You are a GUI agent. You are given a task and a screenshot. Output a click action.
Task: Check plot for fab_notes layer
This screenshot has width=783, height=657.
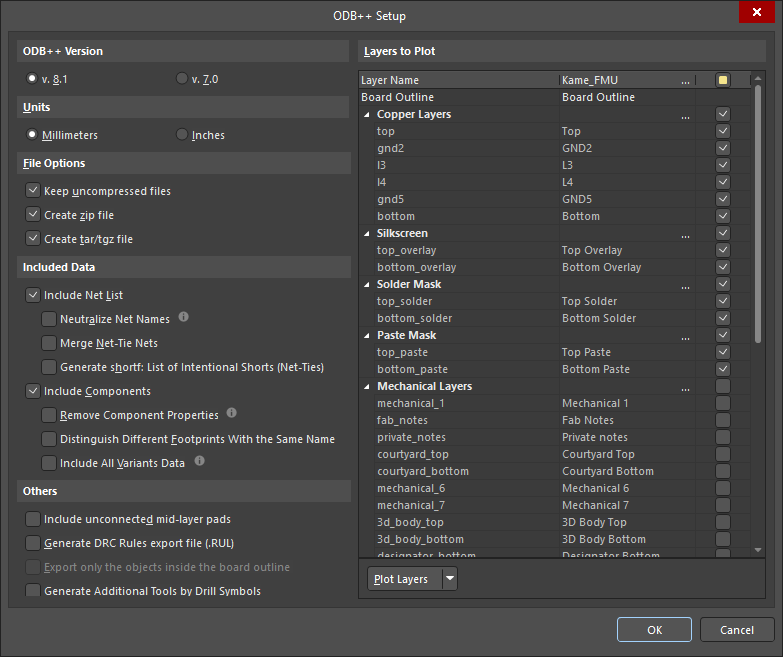(x=723, y=419)
